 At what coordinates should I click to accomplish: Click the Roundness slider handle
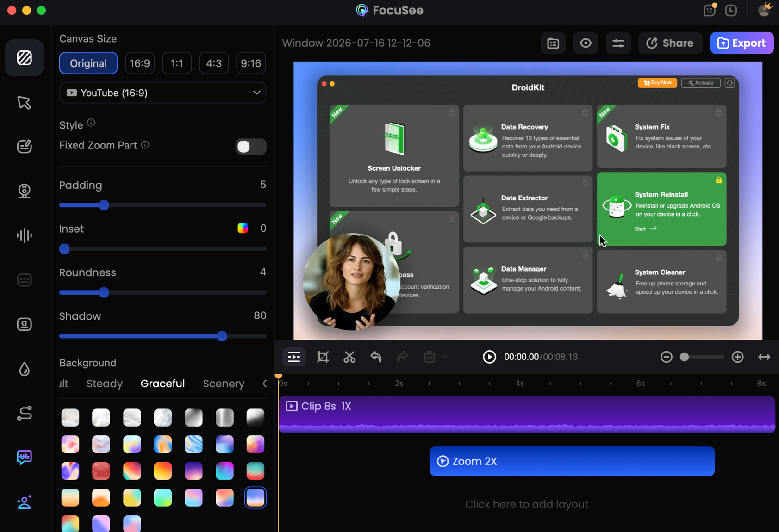pyautogui.click(x=104, y=292)
